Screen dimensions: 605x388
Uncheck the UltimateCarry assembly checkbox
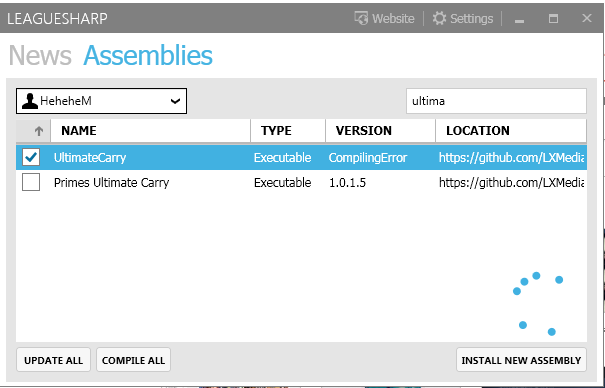(31, 157)
